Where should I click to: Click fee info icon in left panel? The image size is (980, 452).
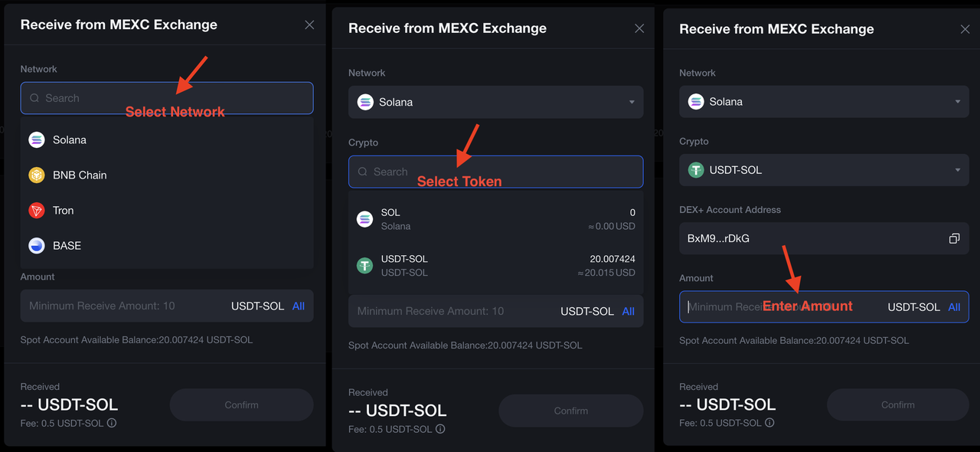(112, 423)
